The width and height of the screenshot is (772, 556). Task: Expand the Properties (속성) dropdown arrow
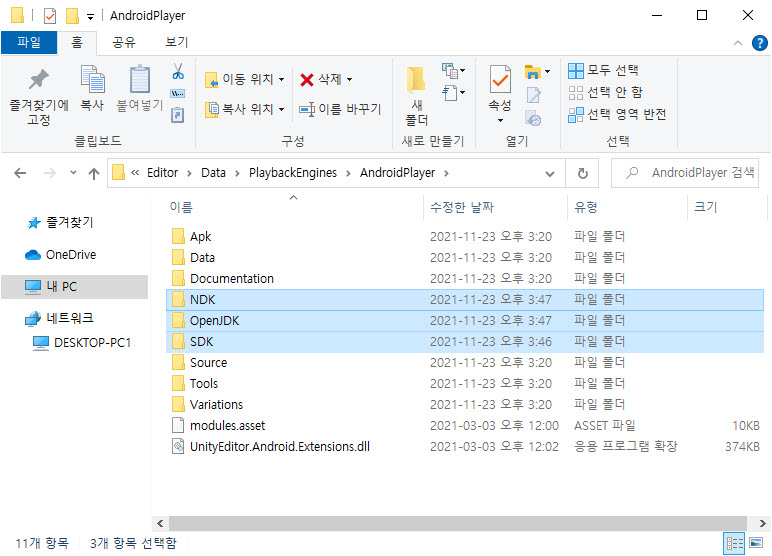point(500,121)
